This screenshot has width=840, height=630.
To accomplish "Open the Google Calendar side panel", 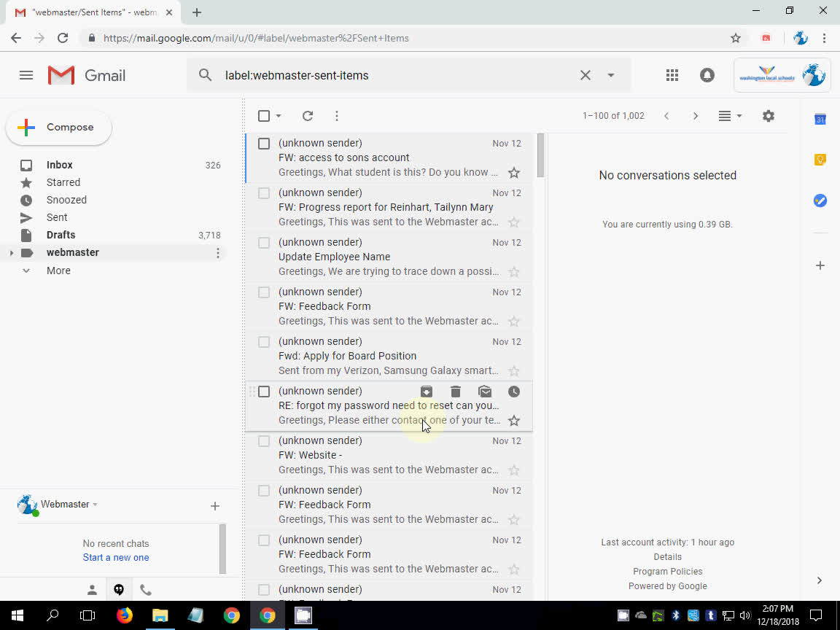I will click(x=820, y=119).
